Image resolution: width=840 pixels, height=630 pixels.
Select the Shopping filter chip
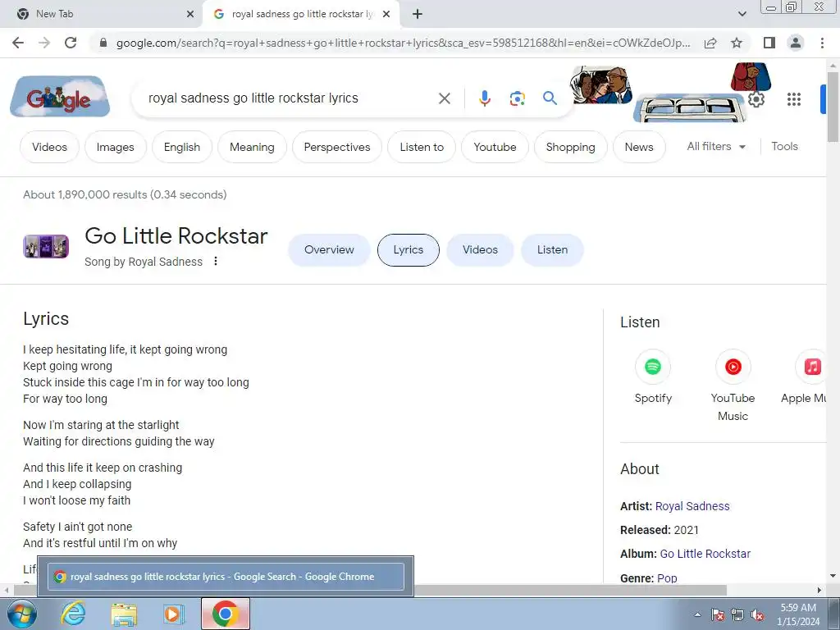(x=571, y=147)
